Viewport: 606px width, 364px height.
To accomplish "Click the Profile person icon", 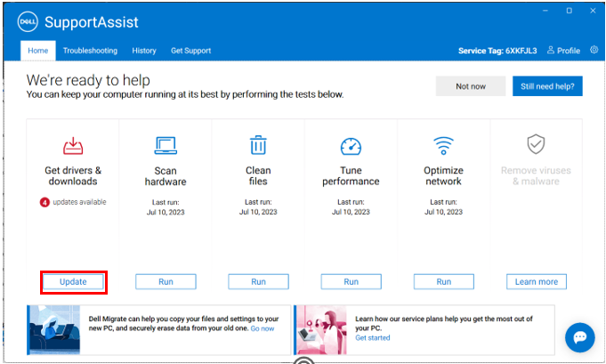I will (x=551, y=50).
